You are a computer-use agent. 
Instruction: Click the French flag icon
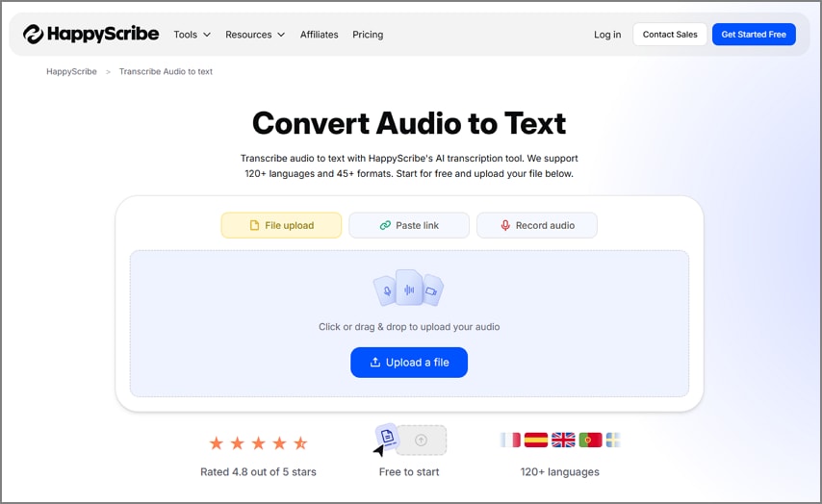510,441
